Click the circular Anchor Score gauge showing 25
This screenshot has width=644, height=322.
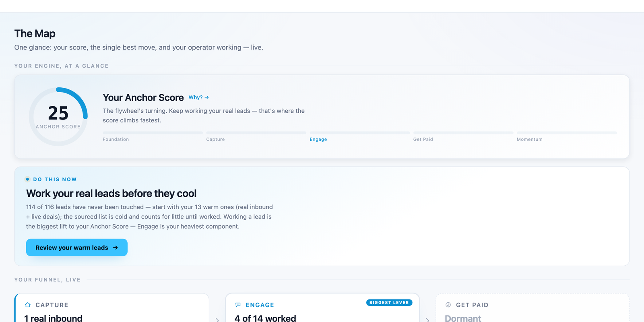point(58,117)
